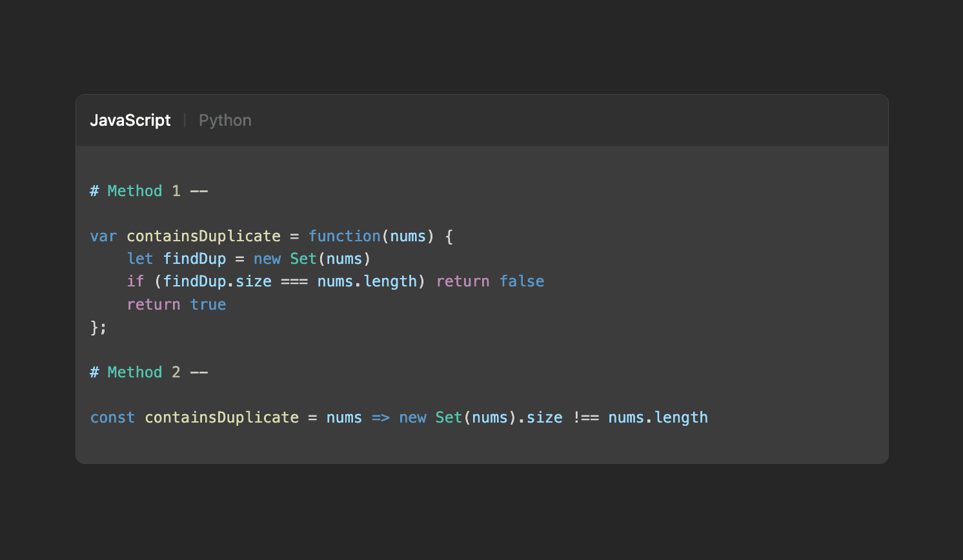Click 'let findDup = new Set(nums)' line
The width and height of the screenshot is (963, 560).
click(x=248, y=259)
